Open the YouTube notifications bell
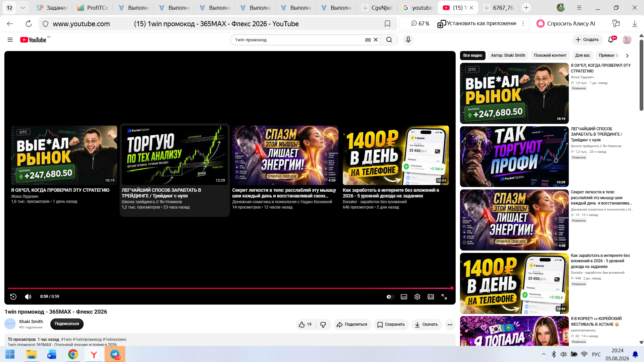This screenshot has height=362, width=644. coord(611,40)
